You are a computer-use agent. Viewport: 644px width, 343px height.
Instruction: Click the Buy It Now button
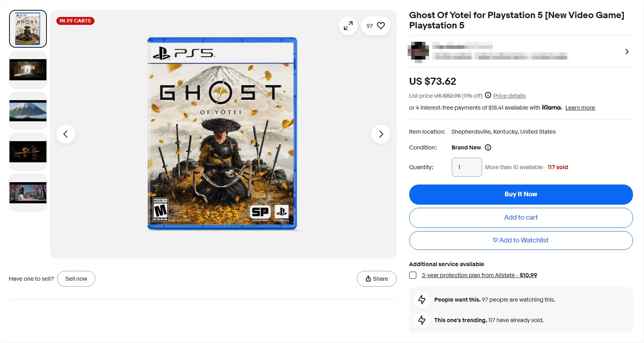[x=521, y=194]
